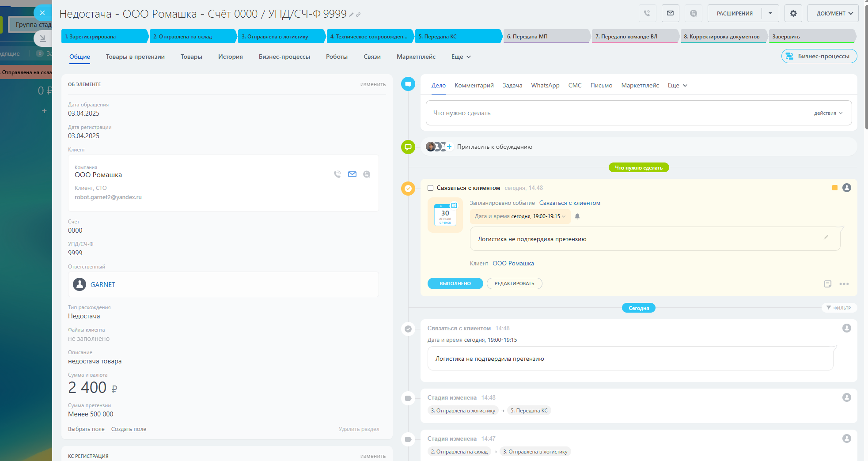Tick the Связаться с клиентом checkbox
The height and width of the screenshot is (461, 868).
point(431,188)
